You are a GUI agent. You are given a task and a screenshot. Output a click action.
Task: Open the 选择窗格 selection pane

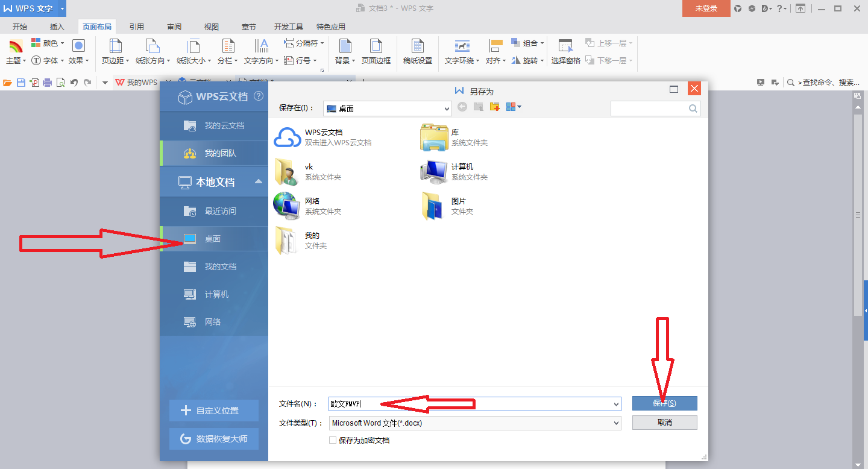pos(565,52)
